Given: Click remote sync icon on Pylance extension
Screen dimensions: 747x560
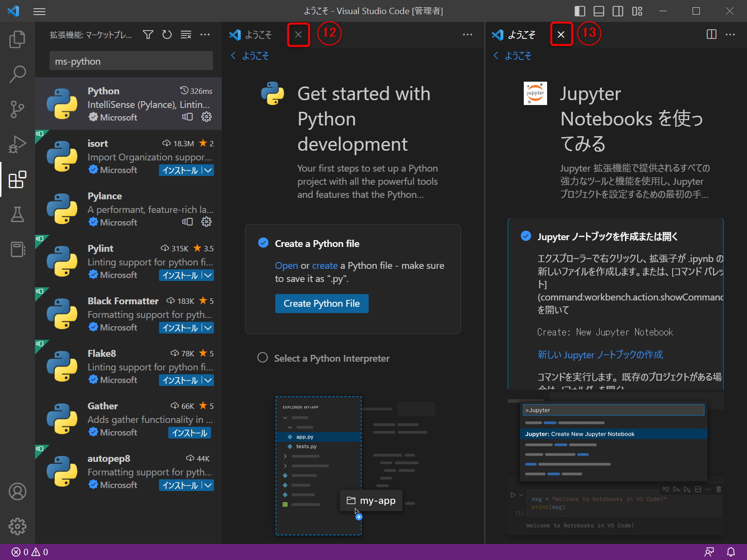Looking at the screenshot, I should (188, 222).
